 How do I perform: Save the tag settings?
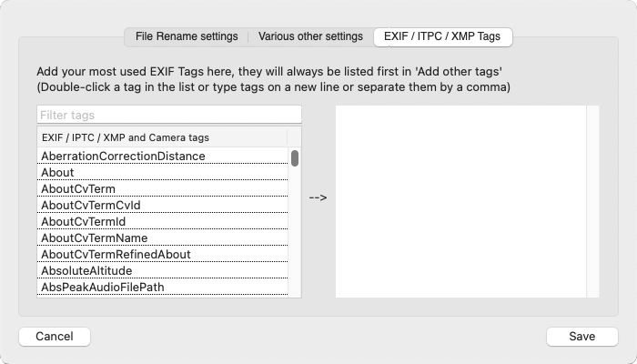coord(581,336)
